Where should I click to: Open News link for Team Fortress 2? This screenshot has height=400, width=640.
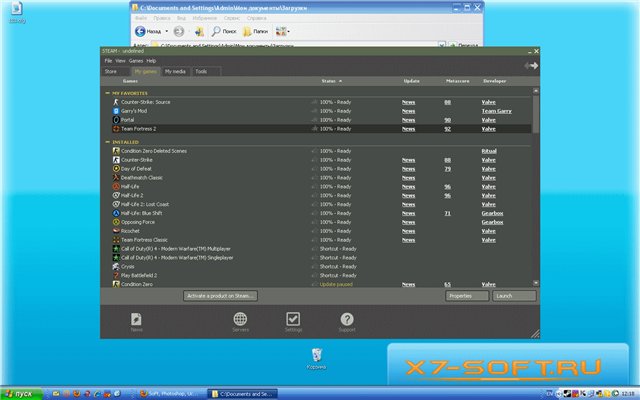click(x=408, y=129)
